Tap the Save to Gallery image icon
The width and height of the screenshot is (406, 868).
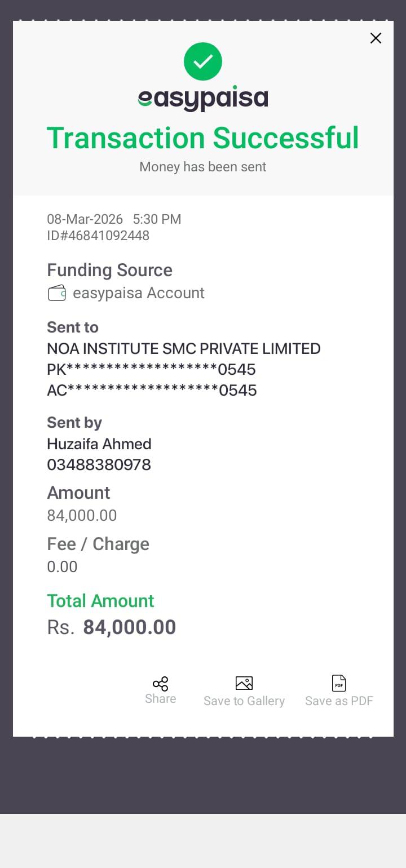[244, 684]
